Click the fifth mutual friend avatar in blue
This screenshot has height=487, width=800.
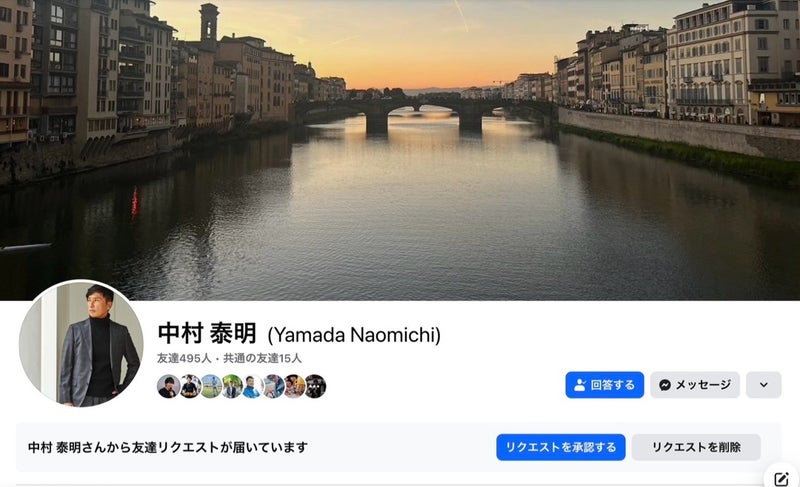pos(252,387)
